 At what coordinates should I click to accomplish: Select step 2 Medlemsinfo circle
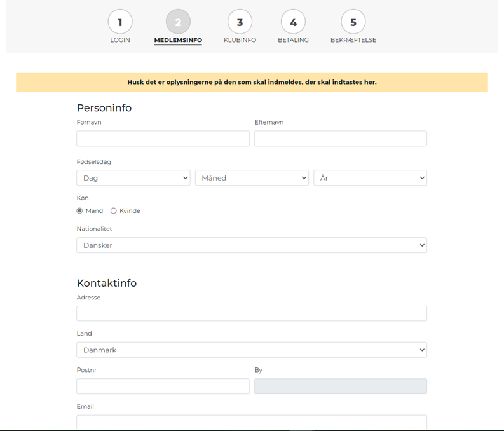tap(178, 22)
